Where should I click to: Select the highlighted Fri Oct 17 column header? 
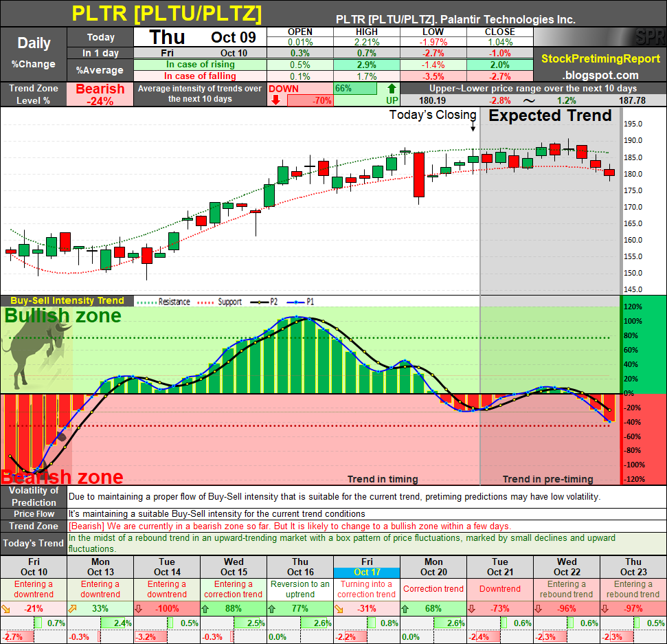[367, 567]
